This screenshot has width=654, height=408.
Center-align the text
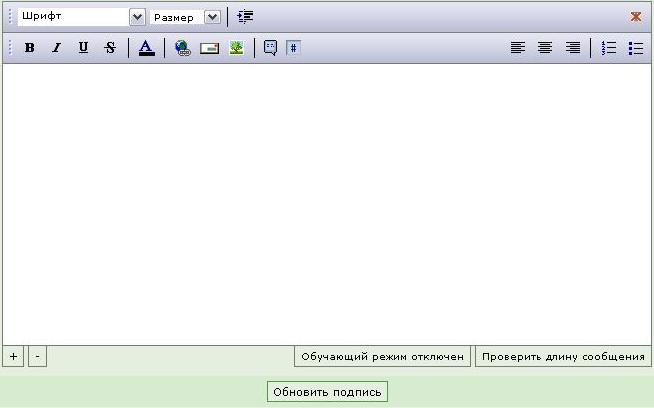tap(545, 48)
